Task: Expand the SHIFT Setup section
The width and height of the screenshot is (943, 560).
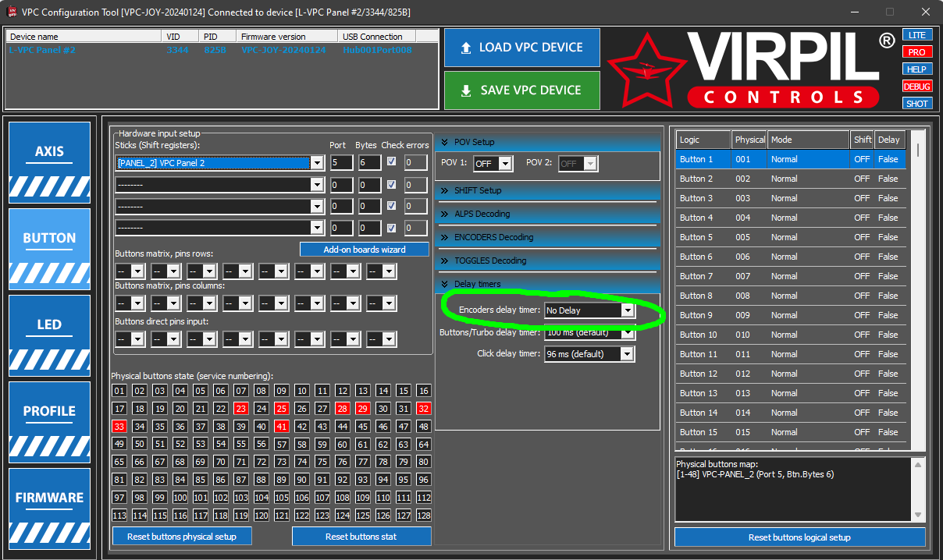Action: pyautogui.click(x=548, y=190)
